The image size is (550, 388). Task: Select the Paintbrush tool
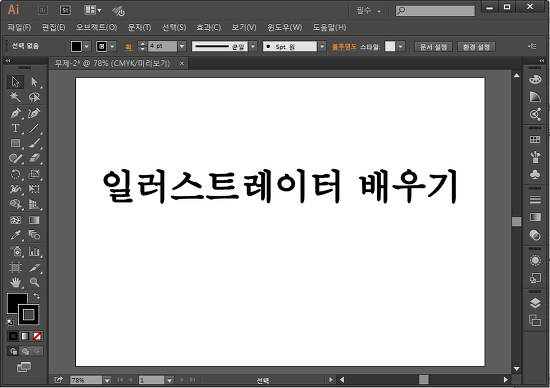(x=34, y=143)
